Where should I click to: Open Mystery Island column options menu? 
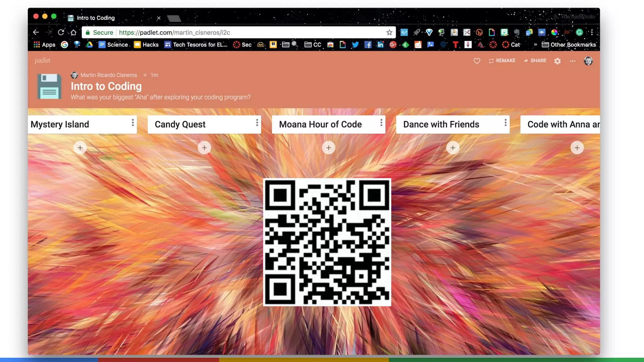click(133, 123)
